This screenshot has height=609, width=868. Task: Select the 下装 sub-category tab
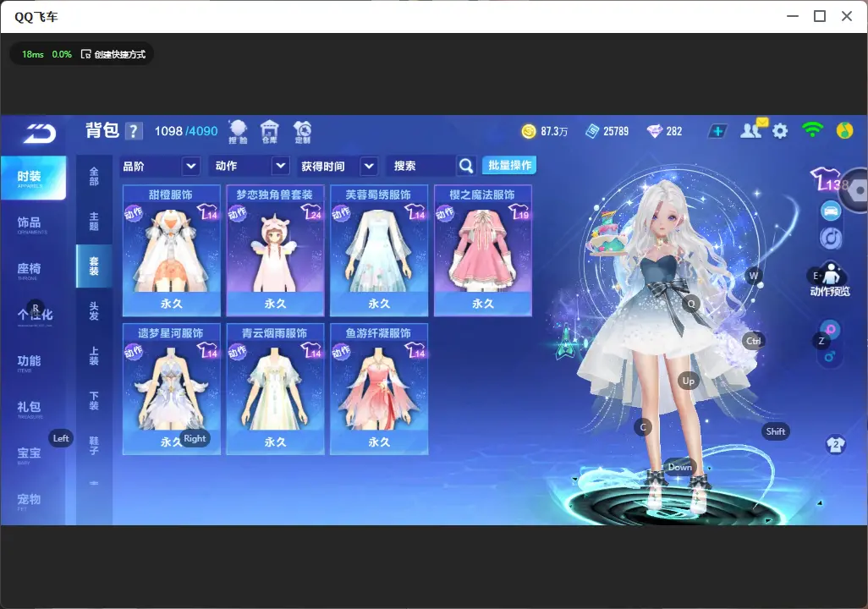pos(94,401)
